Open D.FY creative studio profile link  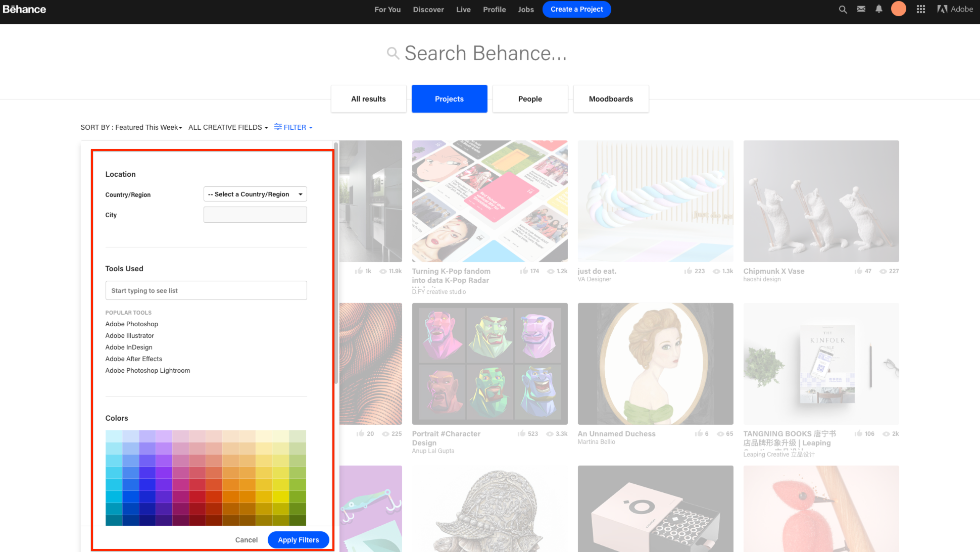click(438, 292)
